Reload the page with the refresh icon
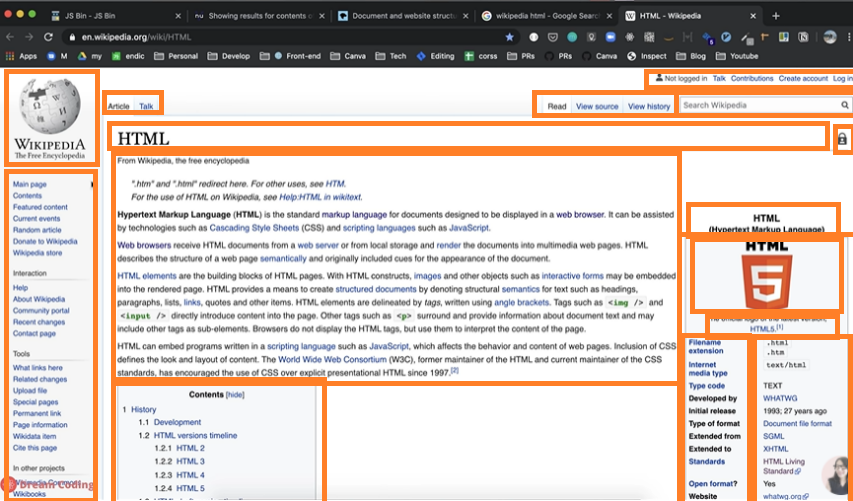 (x=48, y=37)
